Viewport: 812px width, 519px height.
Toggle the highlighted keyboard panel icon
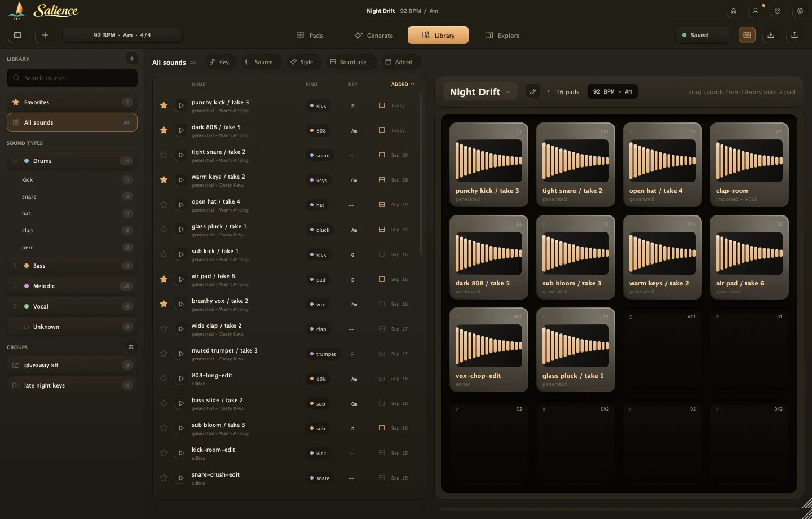pyautogui.click(x=747, y=35)
